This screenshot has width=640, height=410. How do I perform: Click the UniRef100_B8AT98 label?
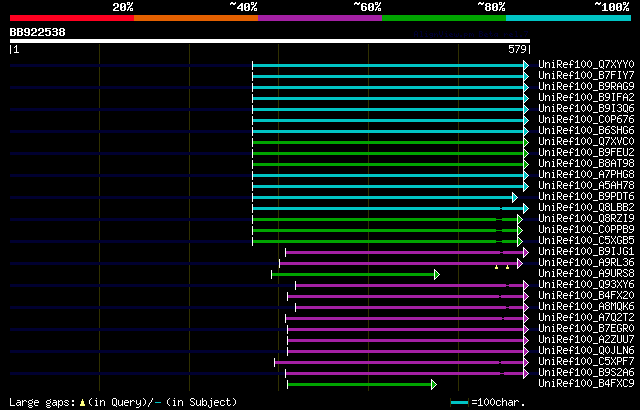(x=586, y=164)
